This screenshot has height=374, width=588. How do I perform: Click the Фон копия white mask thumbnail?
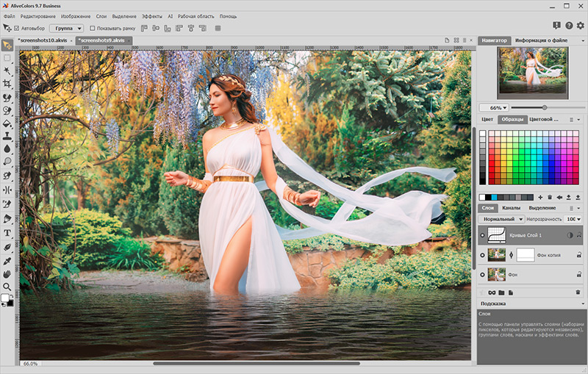(x=525, y=255)
